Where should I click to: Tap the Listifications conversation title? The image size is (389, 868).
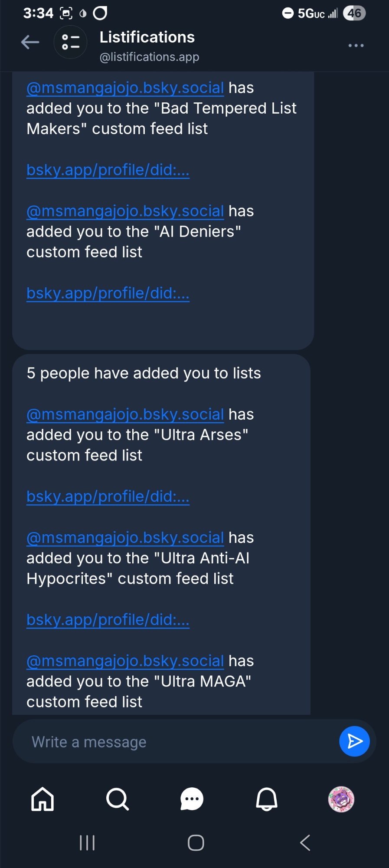pyautogui.click(x=147, y=38)
